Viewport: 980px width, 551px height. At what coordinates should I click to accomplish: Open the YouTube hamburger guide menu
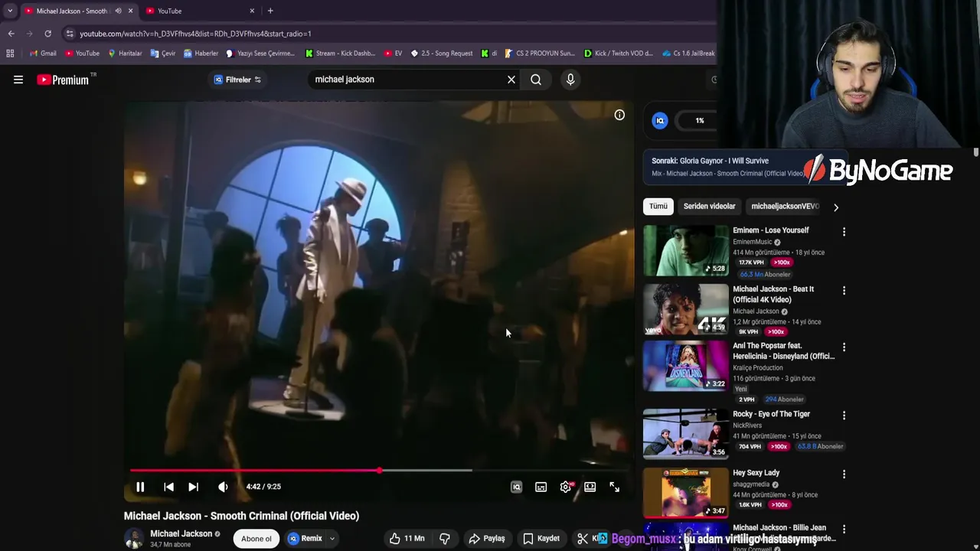pos(18,80)
